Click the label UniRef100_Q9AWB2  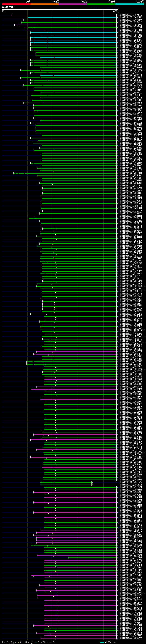click(131, 103)
